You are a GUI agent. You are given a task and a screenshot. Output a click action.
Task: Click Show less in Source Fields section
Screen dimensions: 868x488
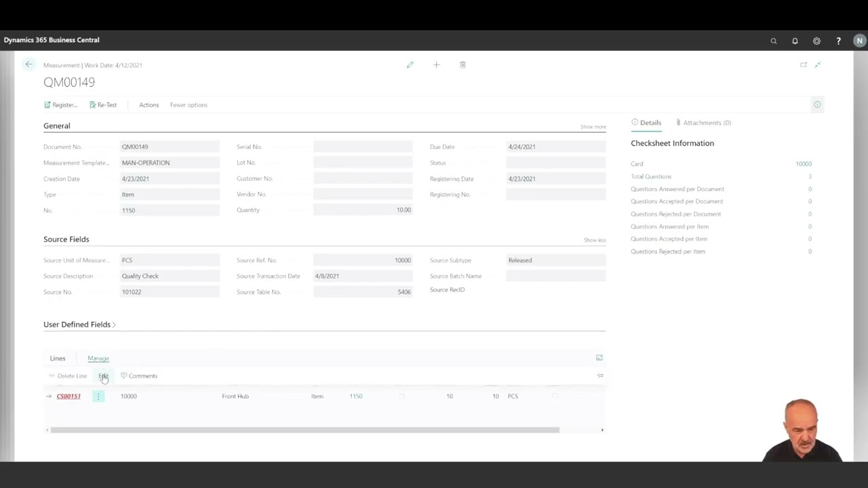595,240
